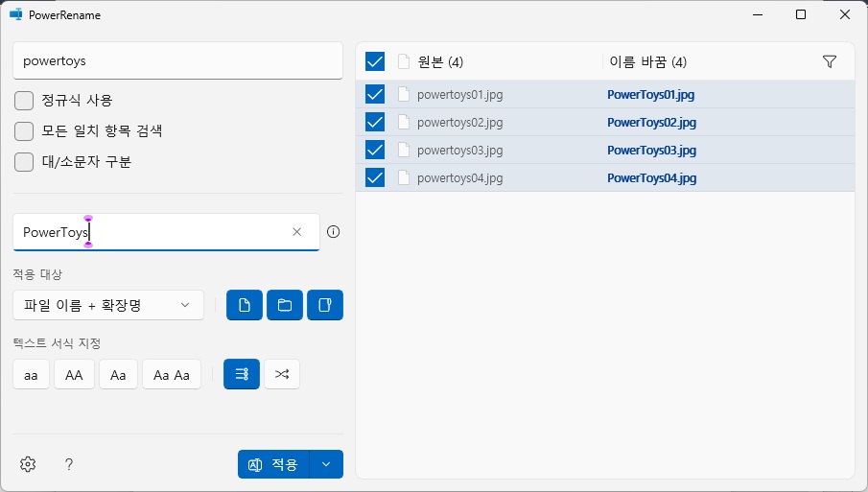Open 파일 이름 + 확장명 dropdown

(x=108, y=305)
